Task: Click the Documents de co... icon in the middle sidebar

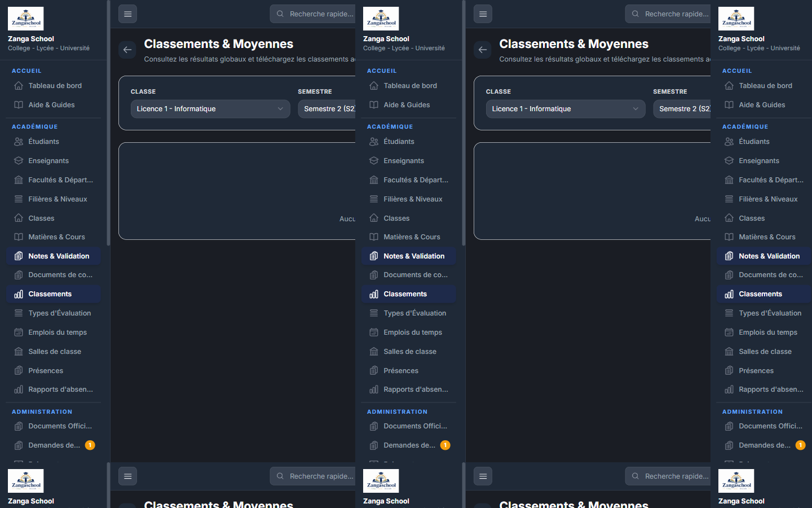Action: (x=374, y=275)
